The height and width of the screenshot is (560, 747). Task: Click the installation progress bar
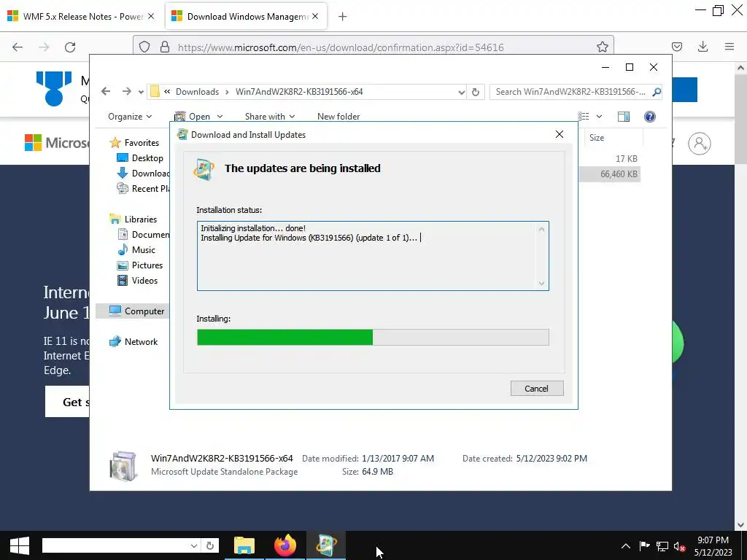pyautogui.click(x=373, y=337)
